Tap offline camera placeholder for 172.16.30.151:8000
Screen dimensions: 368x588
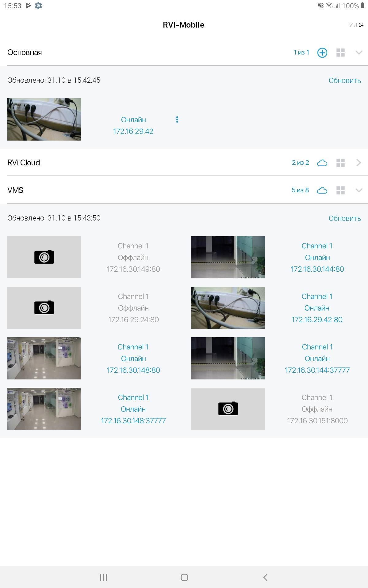click(228, 409)
